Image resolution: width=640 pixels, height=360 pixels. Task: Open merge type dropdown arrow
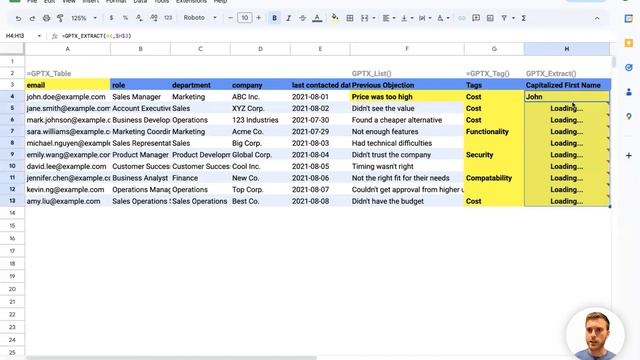click(x=373, y=18)
